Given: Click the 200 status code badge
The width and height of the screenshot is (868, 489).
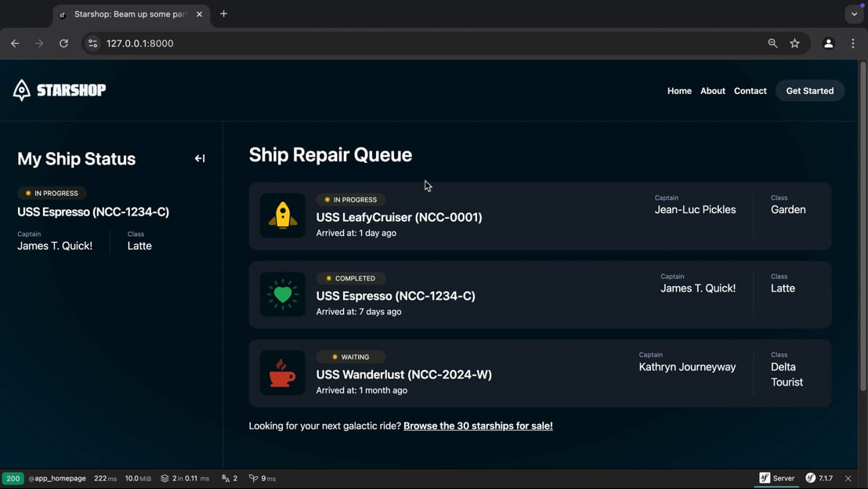Looking at the screenshot, I should point(13,478).
